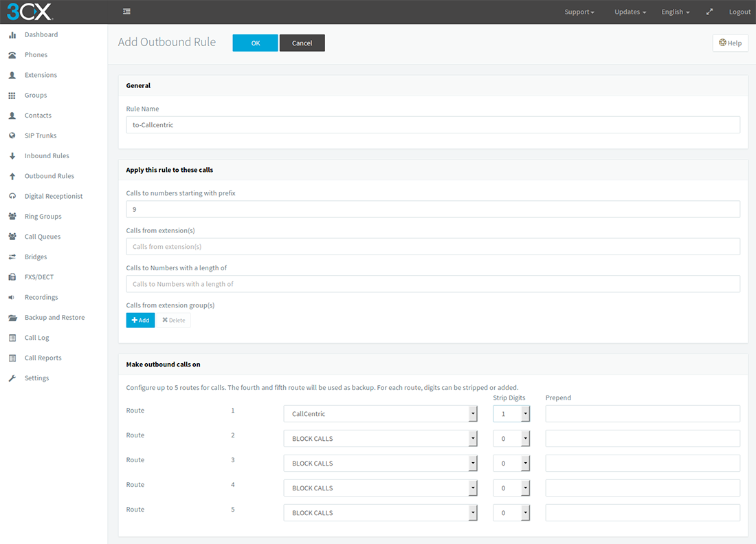This screenshot has height=544, width=756.
Task: Click the Groups grid icon
Action: 12,96
